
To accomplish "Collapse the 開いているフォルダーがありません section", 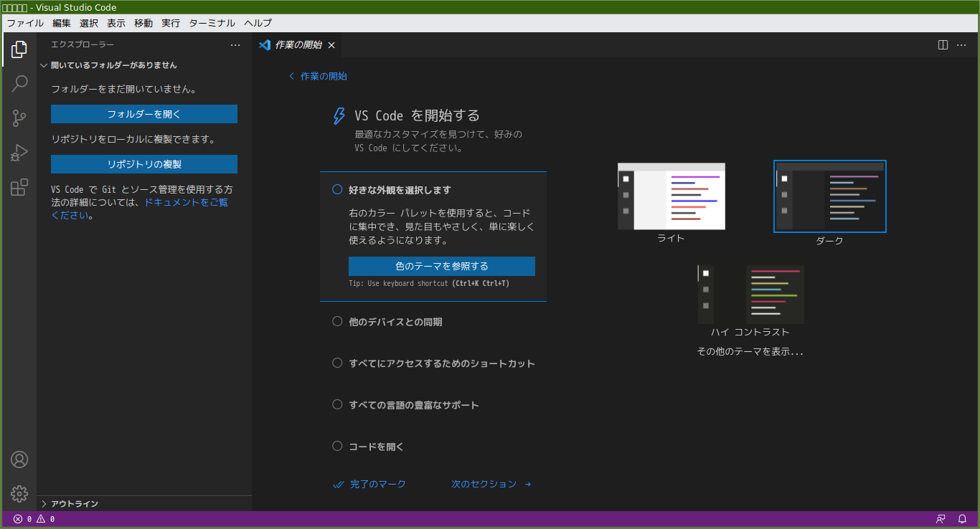I will point(144,65).
